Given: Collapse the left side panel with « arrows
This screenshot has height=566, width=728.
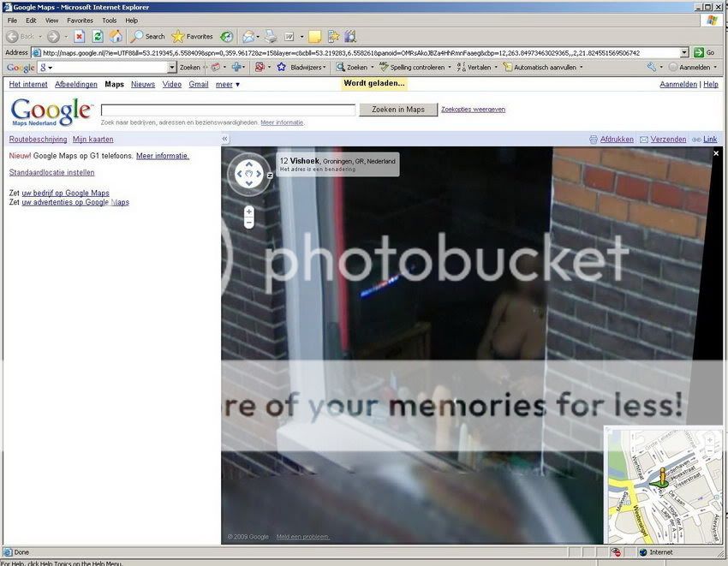Looking at the screenshot, I should click(224, 139).
